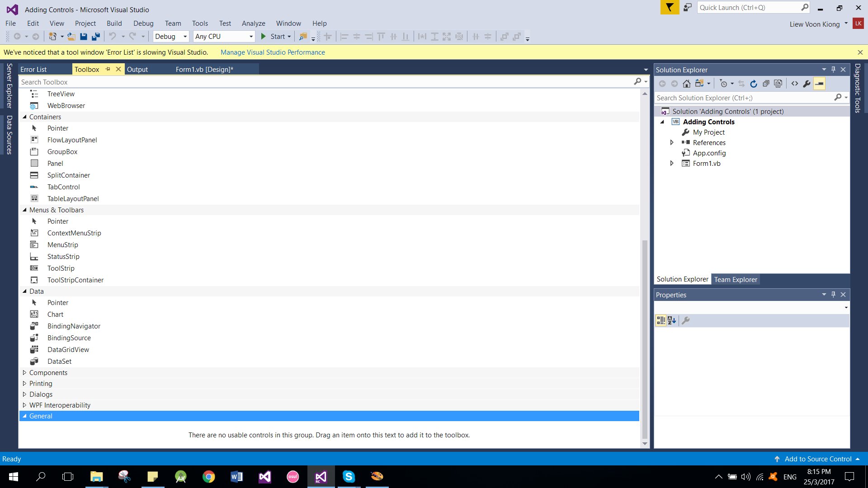Expand the Form1.vb node
The width and height of the screenshot is (868, 488).
672,163
